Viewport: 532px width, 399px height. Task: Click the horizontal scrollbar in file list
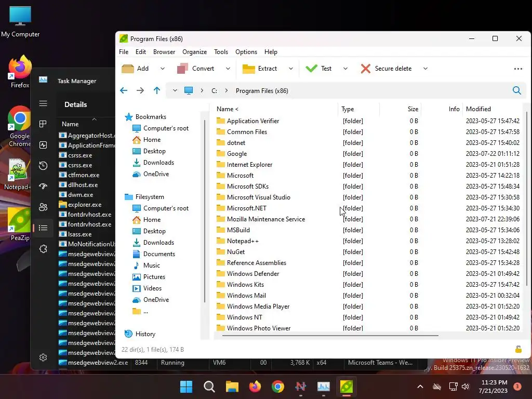pyautogui.click(x=330, y=336)
